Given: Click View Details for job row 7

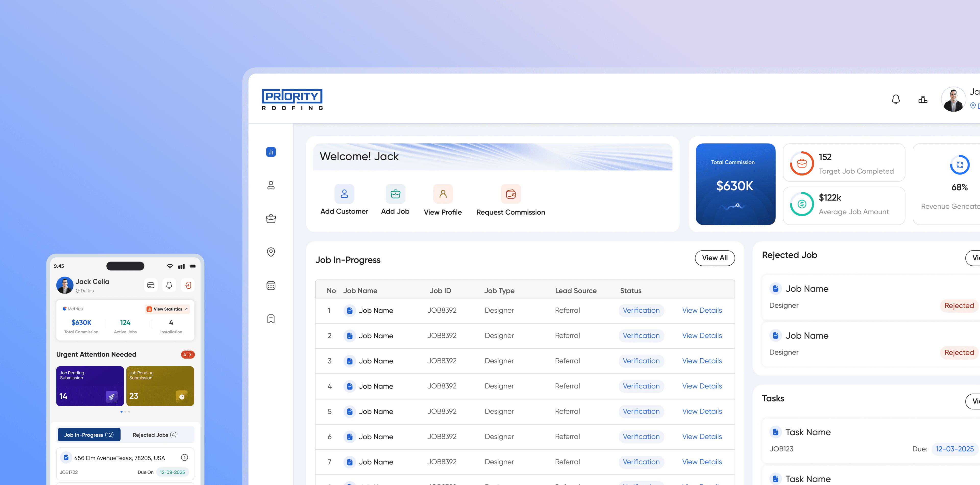Looking at the screenshot, I should point(702,462).
